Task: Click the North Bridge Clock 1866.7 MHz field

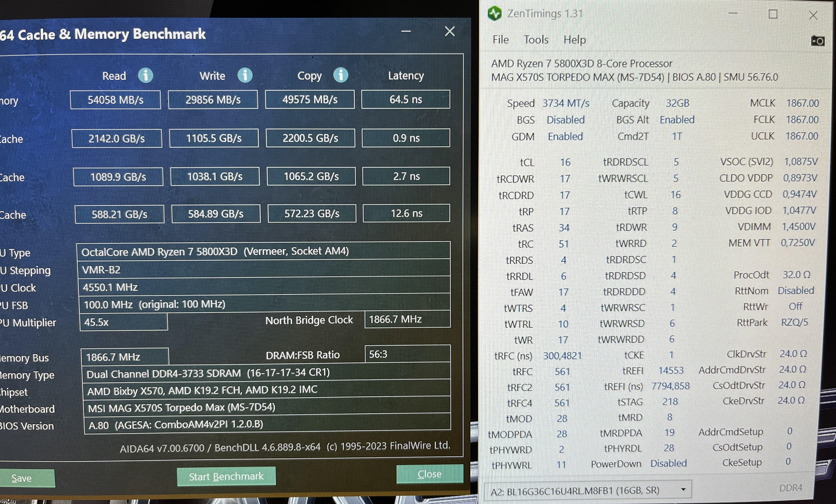Action: pos(408,319)
